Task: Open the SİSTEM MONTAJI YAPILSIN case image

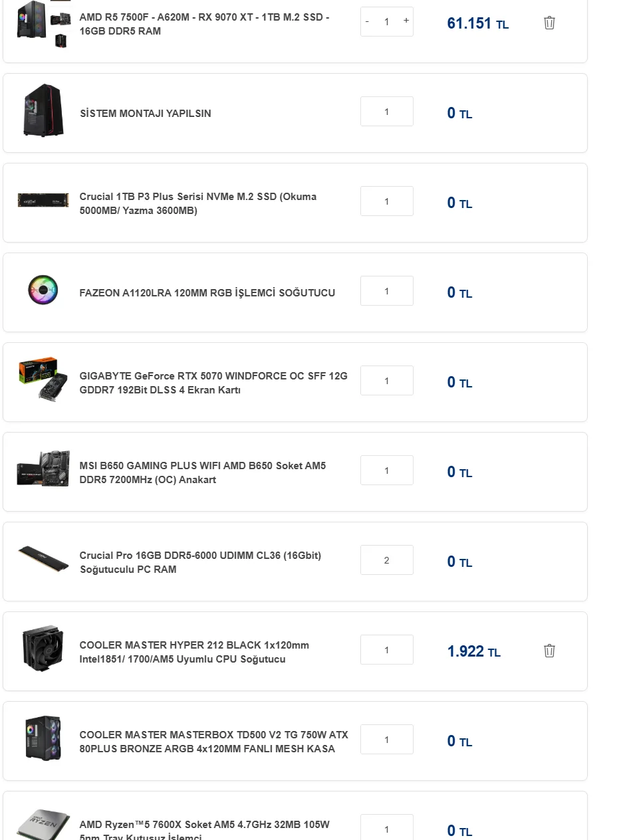Action: coord(43,110)
